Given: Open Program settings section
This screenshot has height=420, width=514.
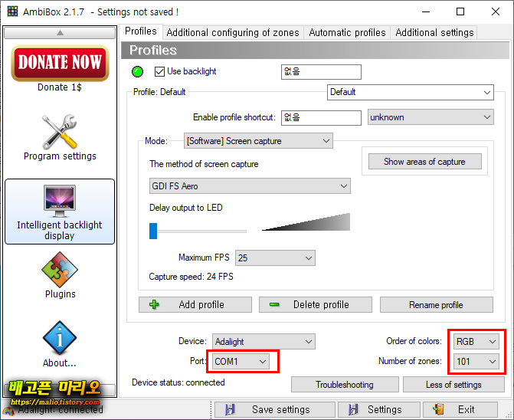Looking at the screenshot, I should (60, 137).
